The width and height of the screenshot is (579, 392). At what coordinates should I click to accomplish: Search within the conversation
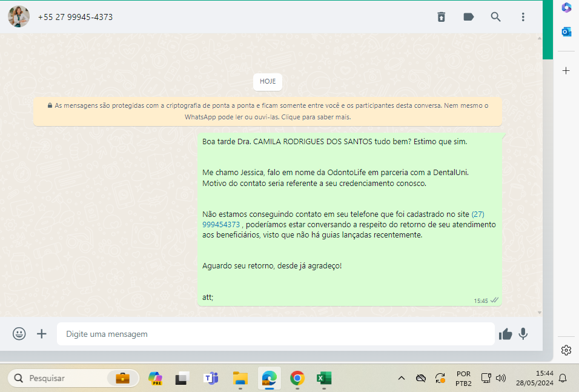click(495, 17)
